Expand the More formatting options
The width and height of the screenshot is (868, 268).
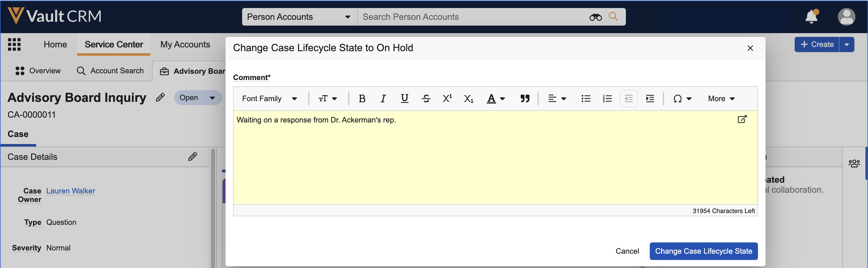click(x=721, y=99)
